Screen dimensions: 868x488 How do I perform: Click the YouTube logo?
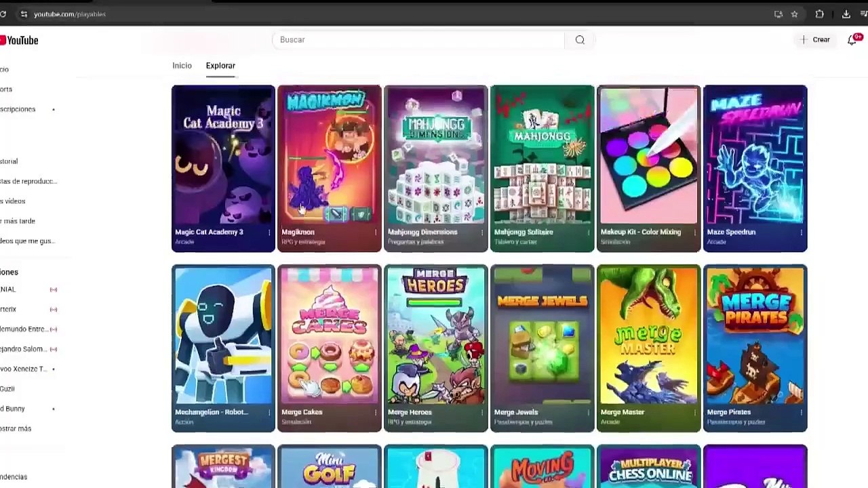click(x=19, y=41)
